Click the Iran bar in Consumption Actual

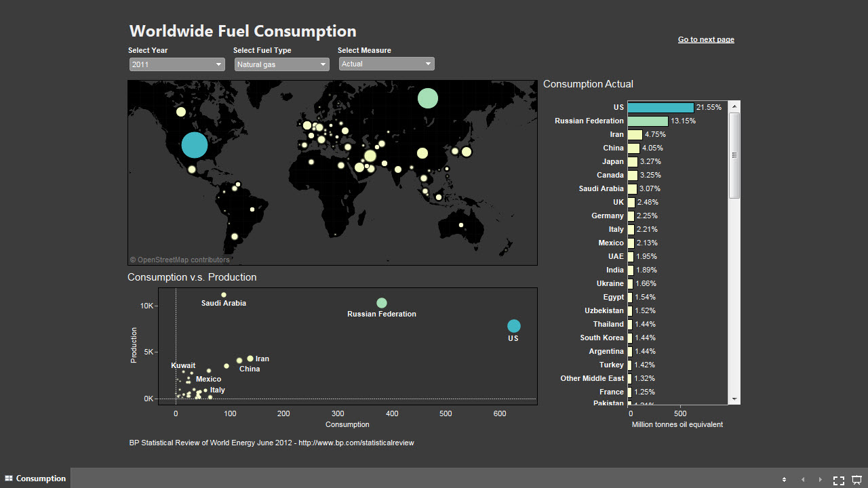click(x=635, y=135)
